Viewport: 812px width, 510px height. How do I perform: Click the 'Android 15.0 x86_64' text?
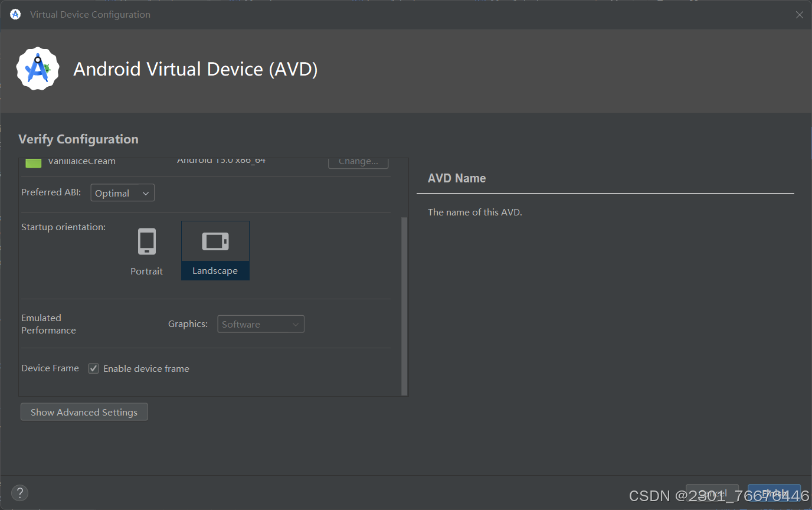(x=221, y=161)
